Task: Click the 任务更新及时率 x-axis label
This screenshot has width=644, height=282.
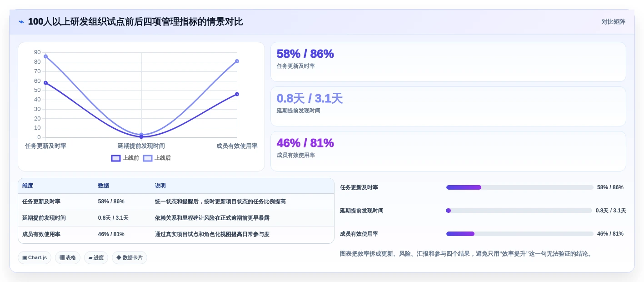Action: point(45,146)
